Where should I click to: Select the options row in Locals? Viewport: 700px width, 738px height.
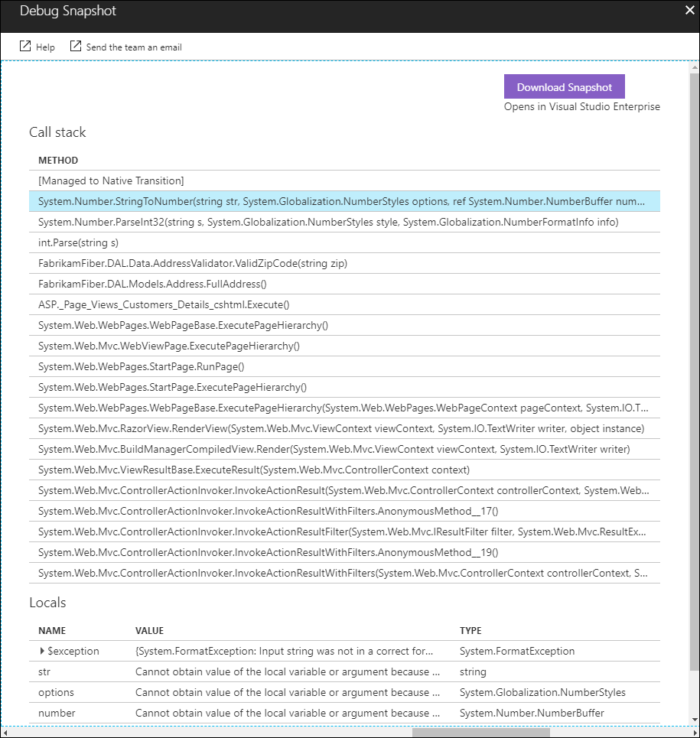(230, 692)
